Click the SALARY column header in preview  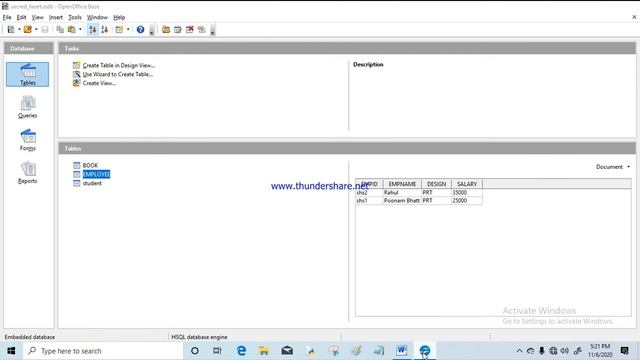tap(467, 184)
